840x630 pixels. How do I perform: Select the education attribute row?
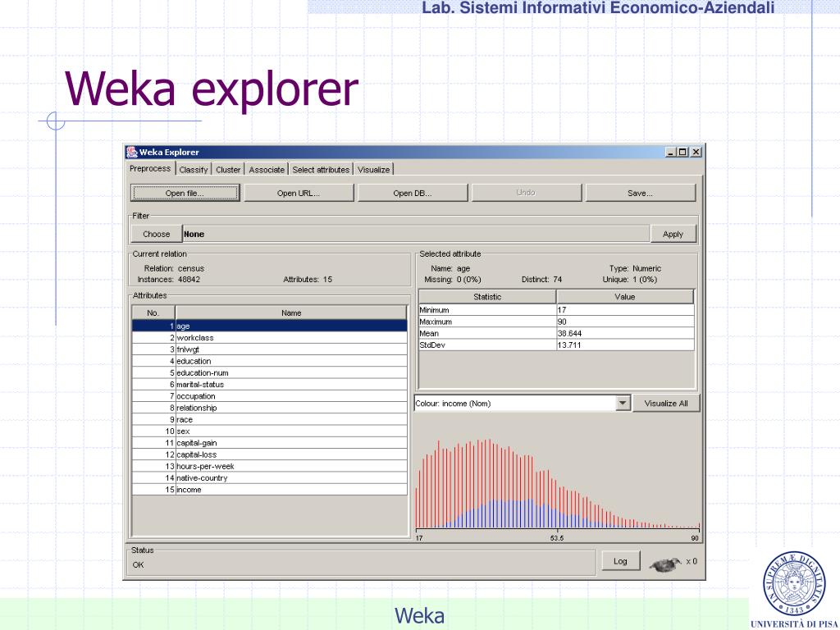(269, 361)
